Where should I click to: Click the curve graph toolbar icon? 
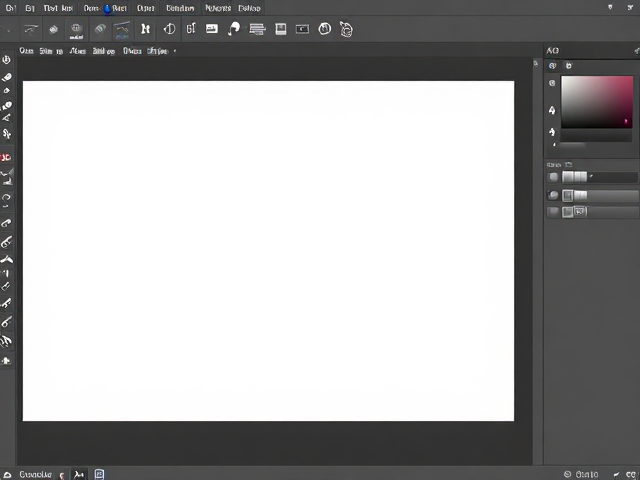(x=122, y=29)
